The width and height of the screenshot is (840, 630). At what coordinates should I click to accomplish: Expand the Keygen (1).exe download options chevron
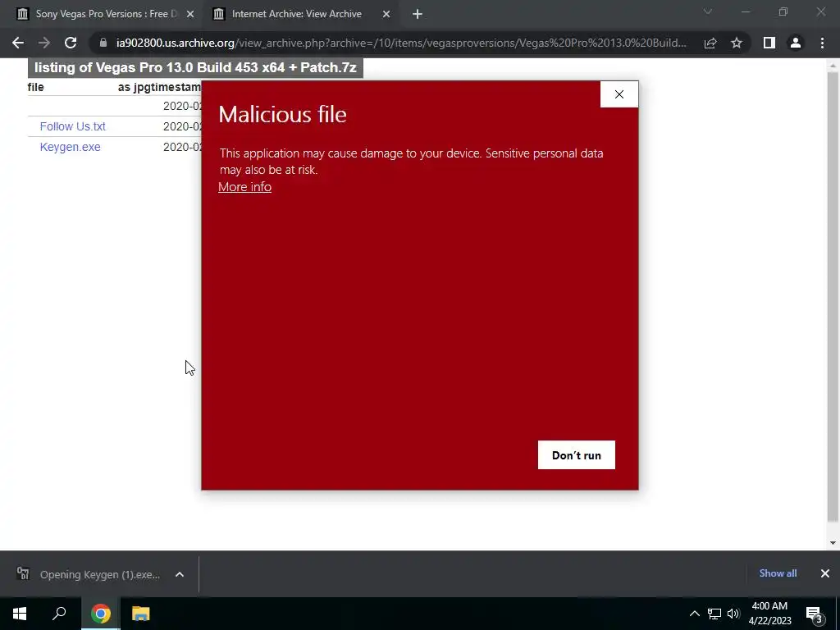click(180, 574)
